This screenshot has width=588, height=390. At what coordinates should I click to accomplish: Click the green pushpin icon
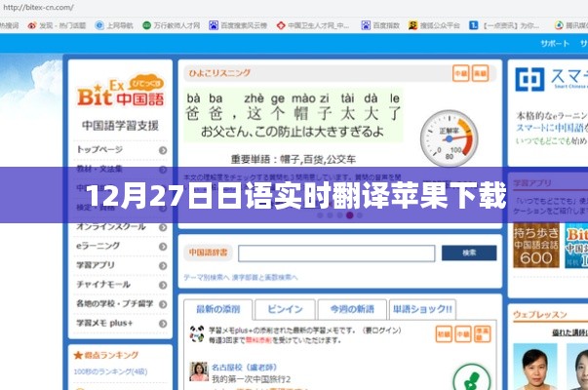[473, 378]
